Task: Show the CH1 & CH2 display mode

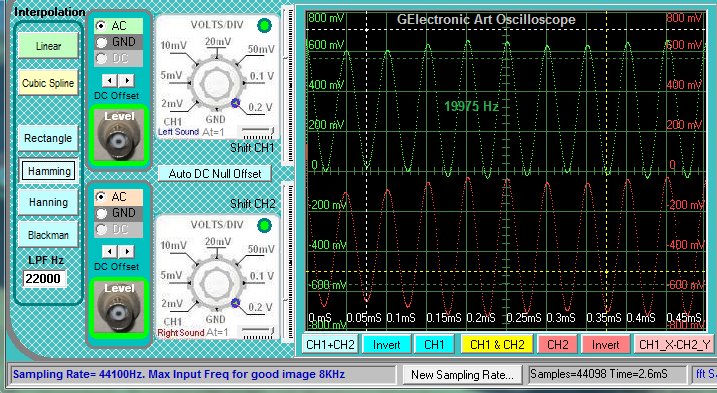Action: click(x=497, y=345)
